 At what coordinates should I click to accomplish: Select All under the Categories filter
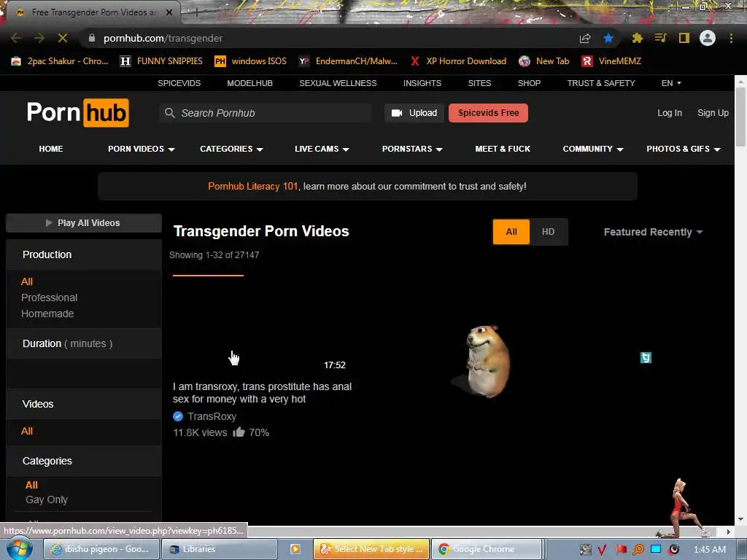(x=31, y=485)
